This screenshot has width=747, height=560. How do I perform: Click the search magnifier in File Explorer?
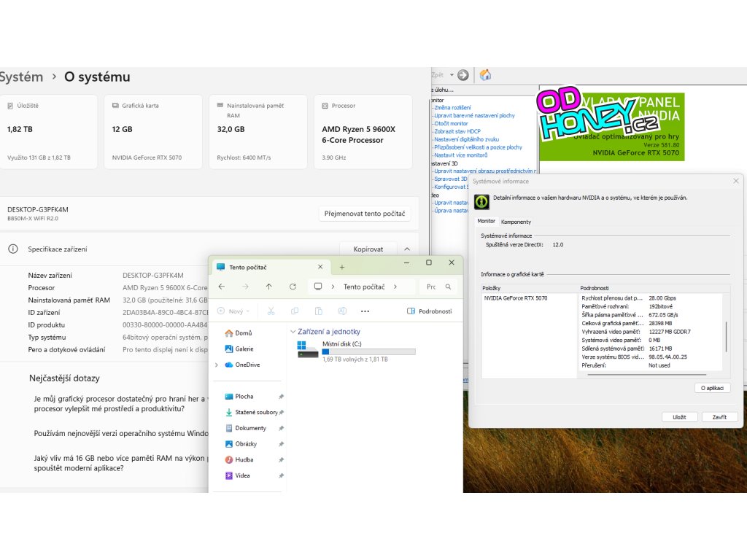(x=449, y=287)
